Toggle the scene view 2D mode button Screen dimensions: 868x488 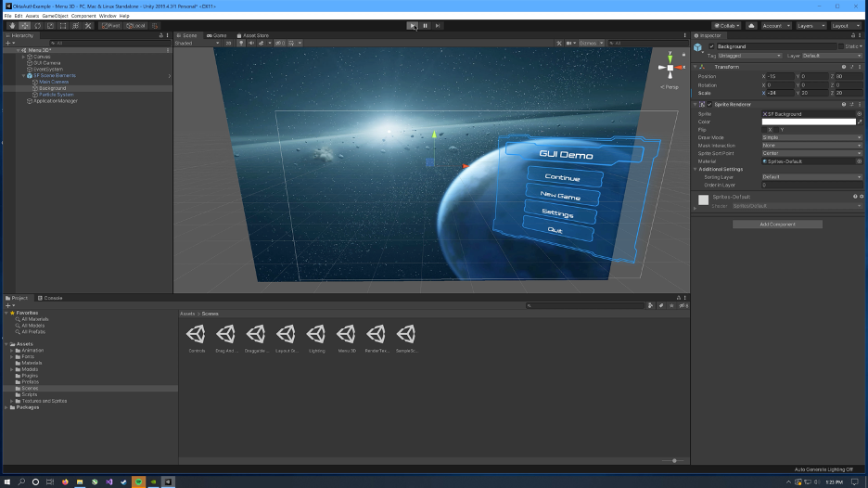[x=228, y=43]
